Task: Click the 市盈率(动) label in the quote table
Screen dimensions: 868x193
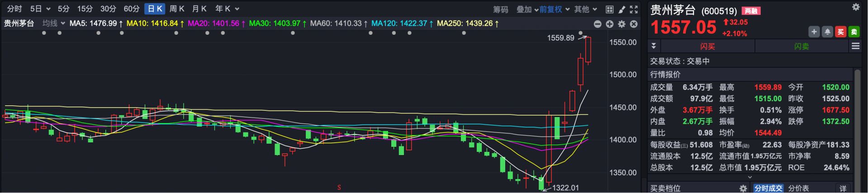Action: pos(734,145)
